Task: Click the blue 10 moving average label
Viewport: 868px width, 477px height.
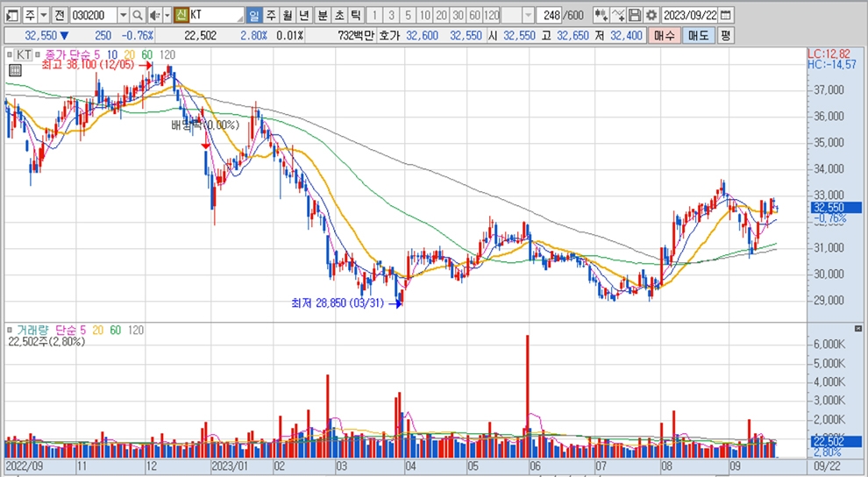Action: (112, 54)
